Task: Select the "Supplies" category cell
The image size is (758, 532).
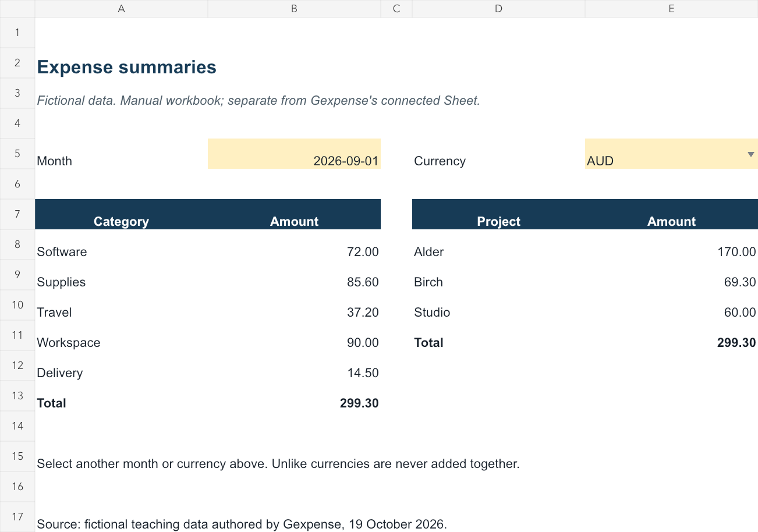Action: click(121, 275)
